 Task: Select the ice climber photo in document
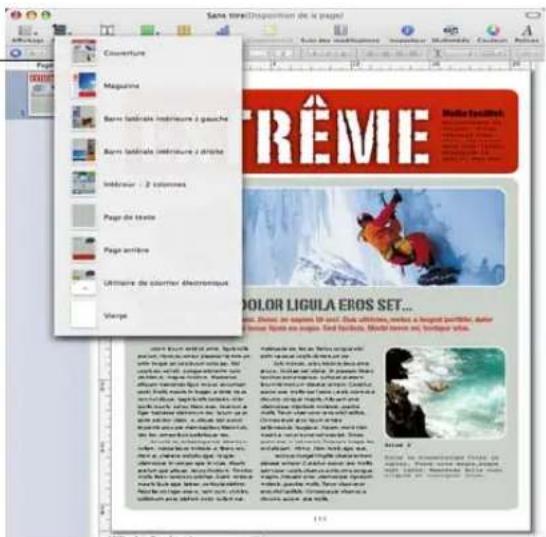[x=374, y=238]
